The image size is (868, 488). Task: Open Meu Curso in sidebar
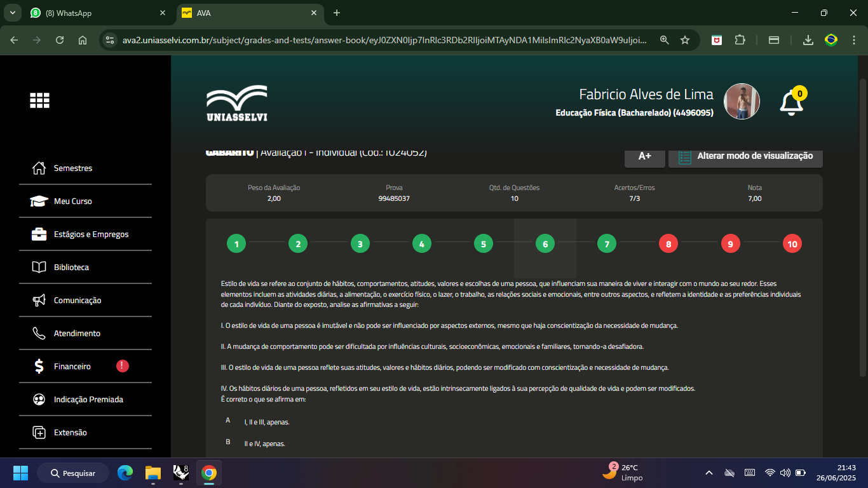click(72, 201)
